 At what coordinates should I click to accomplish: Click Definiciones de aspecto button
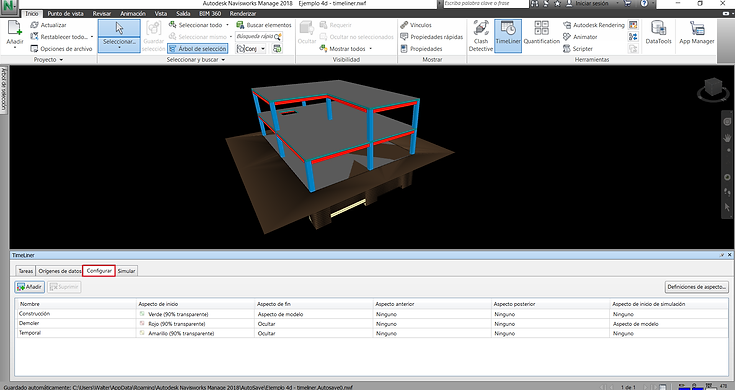[697, 287]
